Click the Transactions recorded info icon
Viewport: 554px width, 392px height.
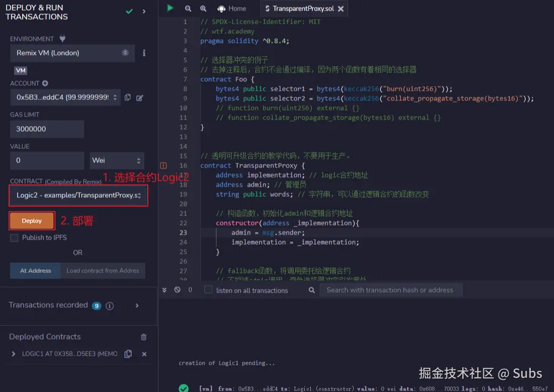(109, 306)
